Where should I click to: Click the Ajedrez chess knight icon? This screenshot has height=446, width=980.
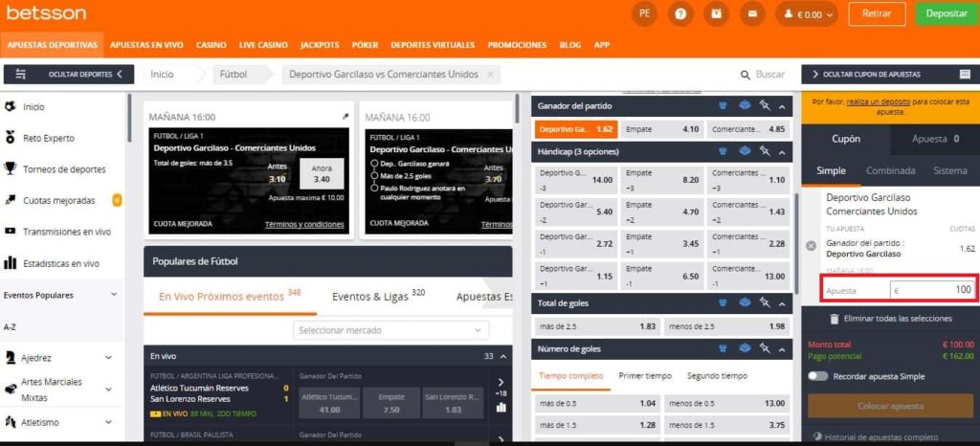point(10,357)
